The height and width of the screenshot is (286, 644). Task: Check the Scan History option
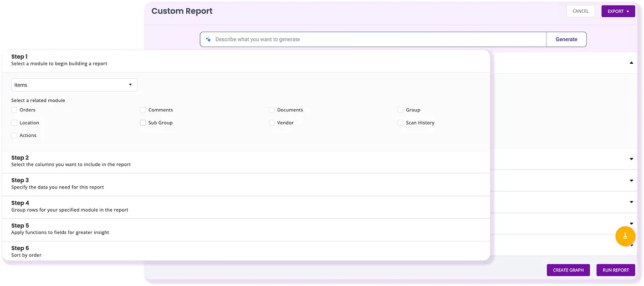tap(401, 122)
